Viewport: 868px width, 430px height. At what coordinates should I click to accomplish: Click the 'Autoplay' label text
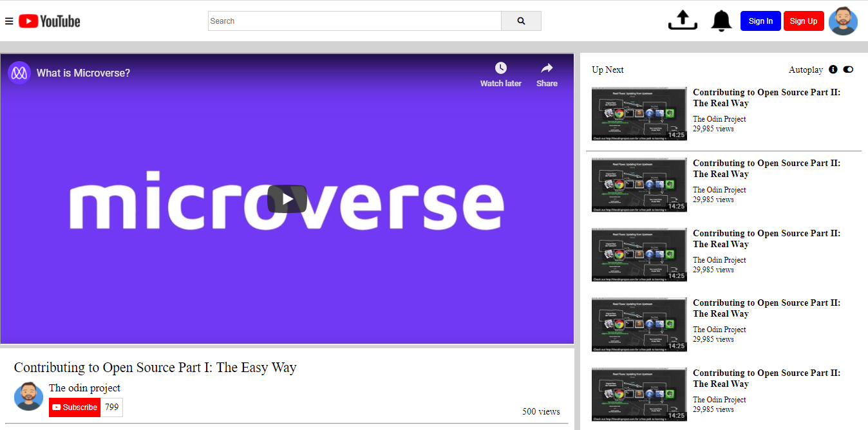tap(806, 70)
